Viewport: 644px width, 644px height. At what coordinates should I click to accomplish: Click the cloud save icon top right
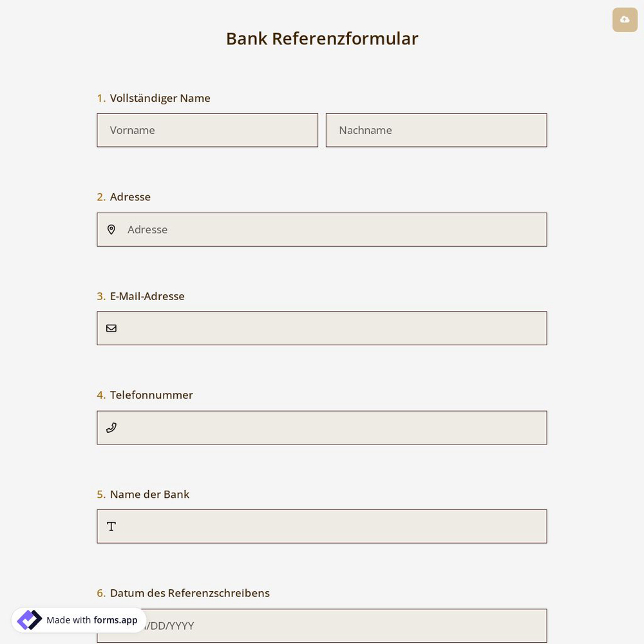[x=625, y=19]
